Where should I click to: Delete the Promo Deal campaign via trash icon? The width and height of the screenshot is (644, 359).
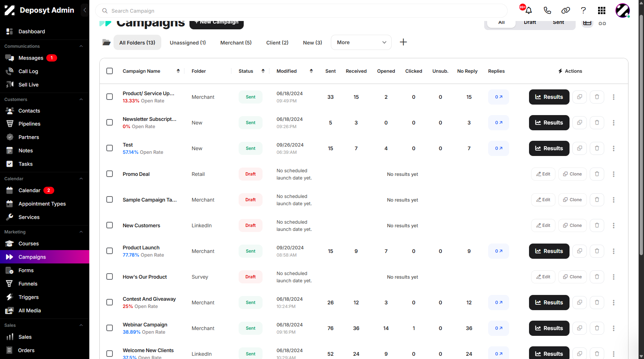click(x=597, y=174)
